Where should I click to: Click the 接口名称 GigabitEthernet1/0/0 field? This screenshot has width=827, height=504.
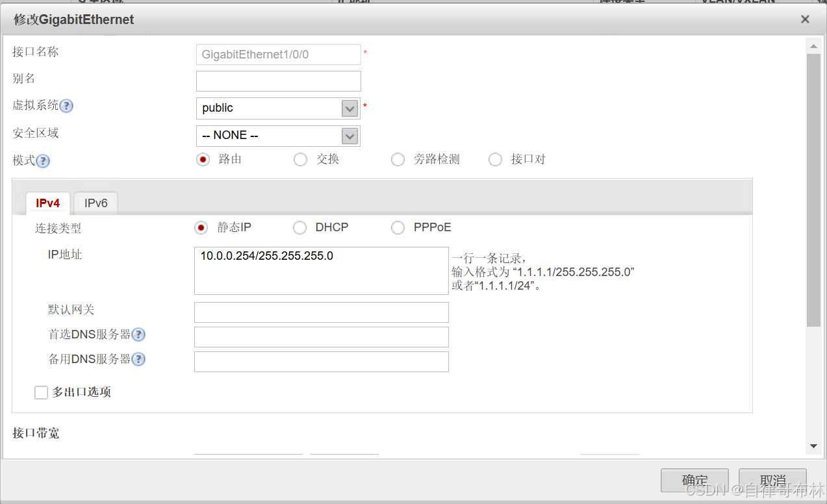[278, 55]
